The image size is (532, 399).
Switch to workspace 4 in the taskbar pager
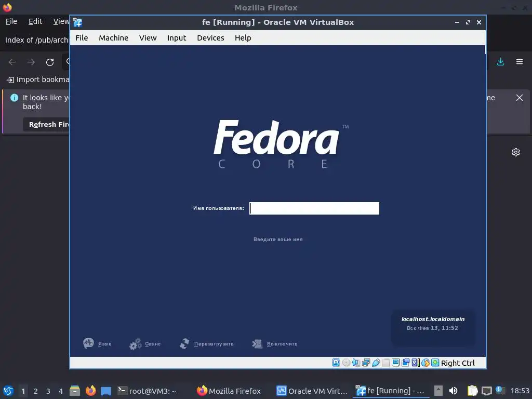click(61, 391)
